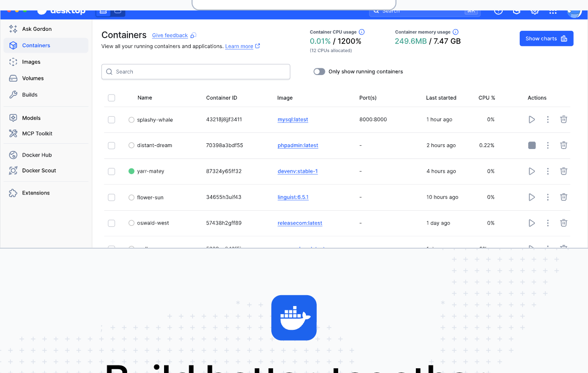
Task: Start the splashy-whale container
Action: pyautogui.click(x=532, y=120)
